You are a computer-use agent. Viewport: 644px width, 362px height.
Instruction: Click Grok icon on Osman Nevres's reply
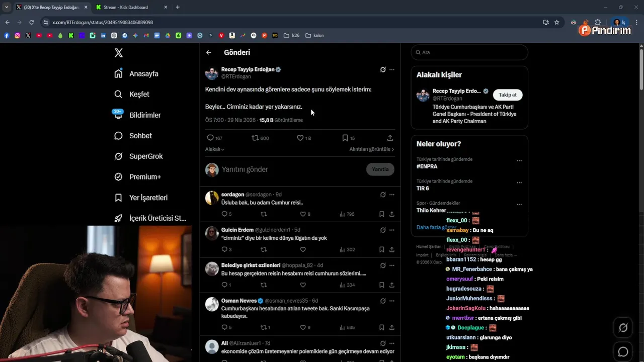382,301
